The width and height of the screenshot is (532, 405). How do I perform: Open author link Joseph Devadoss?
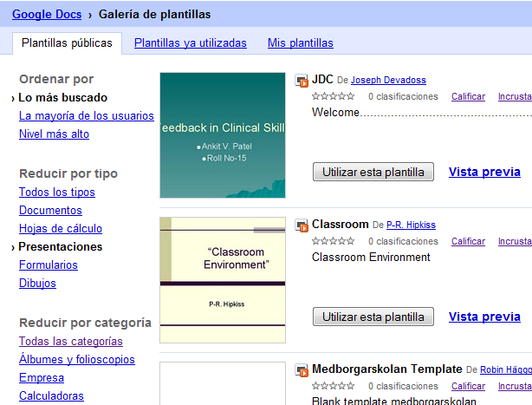point(388,80)
